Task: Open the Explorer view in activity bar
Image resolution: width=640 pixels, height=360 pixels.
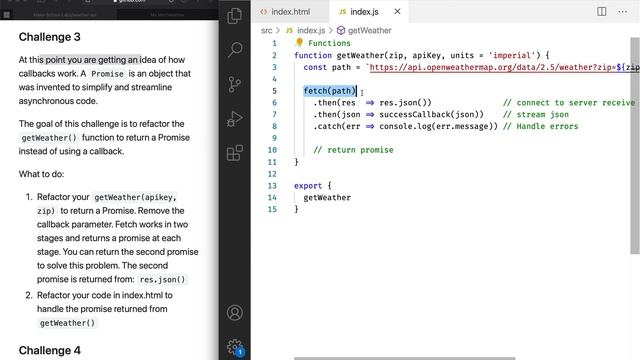Action: 235,16
